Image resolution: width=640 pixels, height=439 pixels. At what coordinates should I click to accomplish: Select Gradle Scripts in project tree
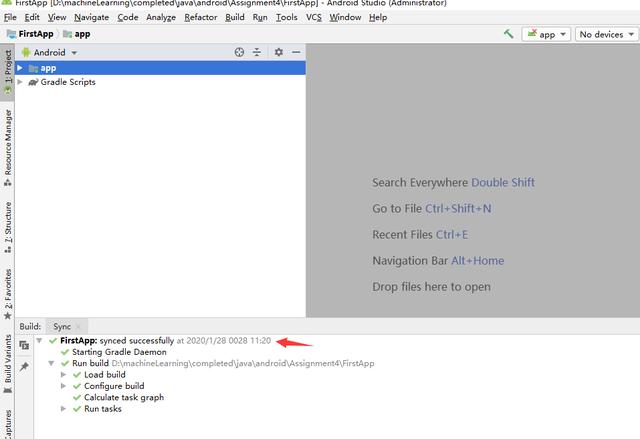(x=160, y=82)
